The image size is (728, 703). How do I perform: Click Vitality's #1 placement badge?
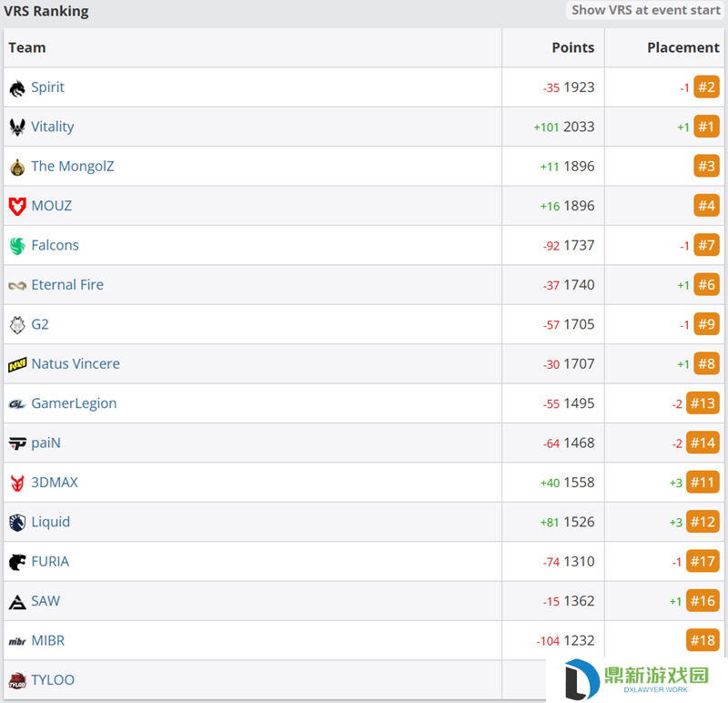tap(706, 127)
